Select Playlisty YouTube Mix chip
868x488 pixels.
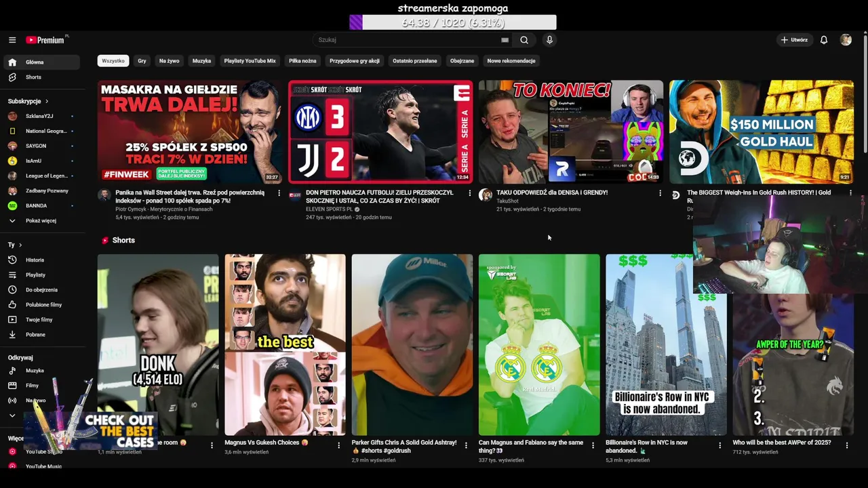point(250,61)
